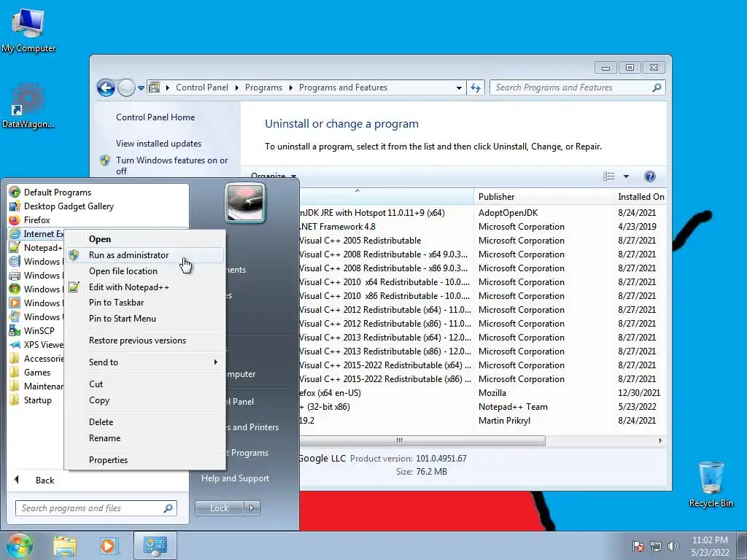
Task: Click the volume speaker tray icon
Action: click(x=673, y=546)
